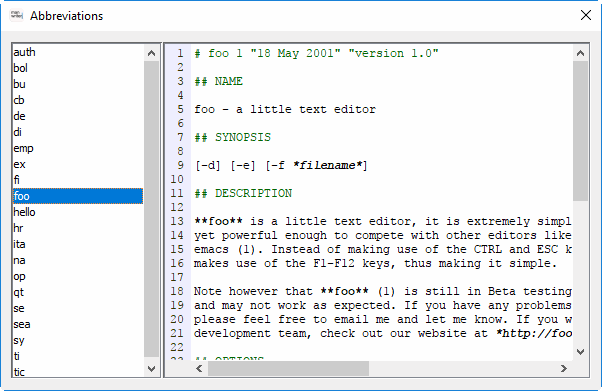Close the Abbreviations dialog
Viewport: 602px width, 391px height.
585,15
